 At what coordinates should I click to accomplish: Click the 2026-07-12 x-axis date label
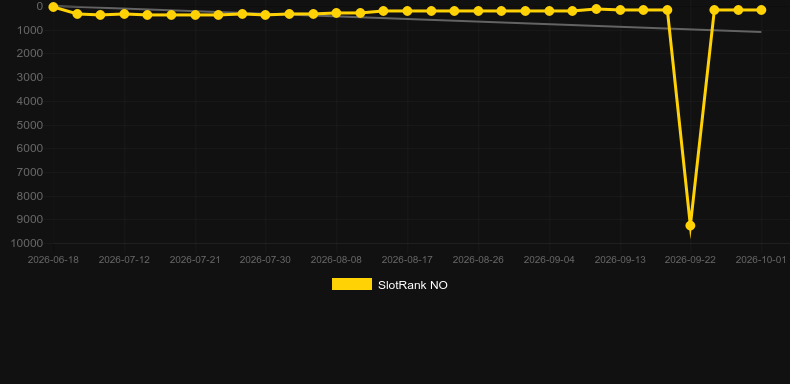(124, 260)
